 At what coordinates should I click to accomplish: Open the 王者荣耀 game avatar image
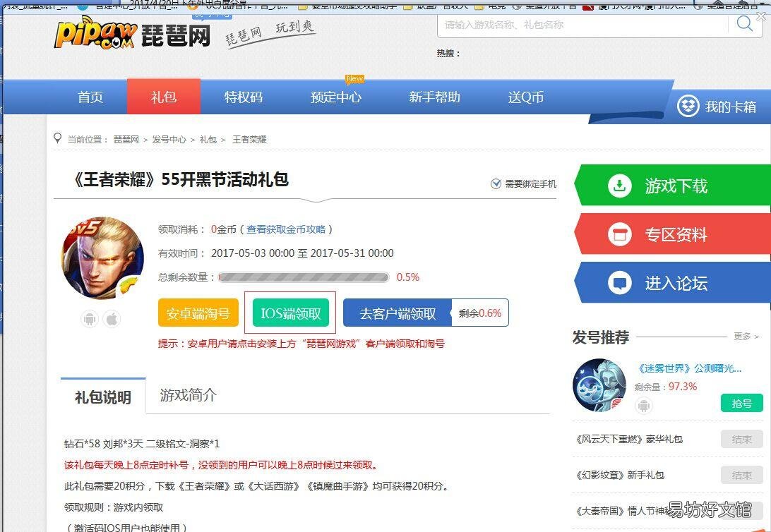tap(102, 258)
